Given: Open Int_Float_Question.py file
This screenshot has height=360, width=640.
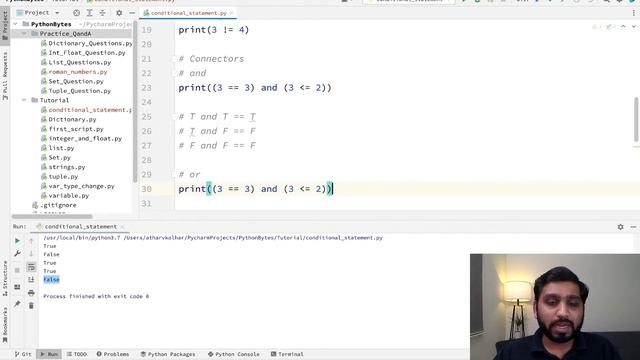Looking at the screenshot, I should (x=83, y=53).
